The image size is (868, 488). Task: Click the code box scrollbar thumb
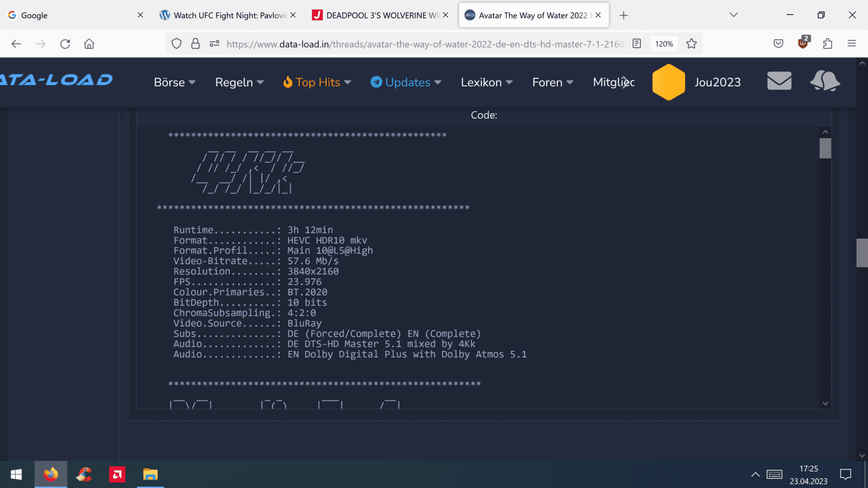[x=825, y=148]
